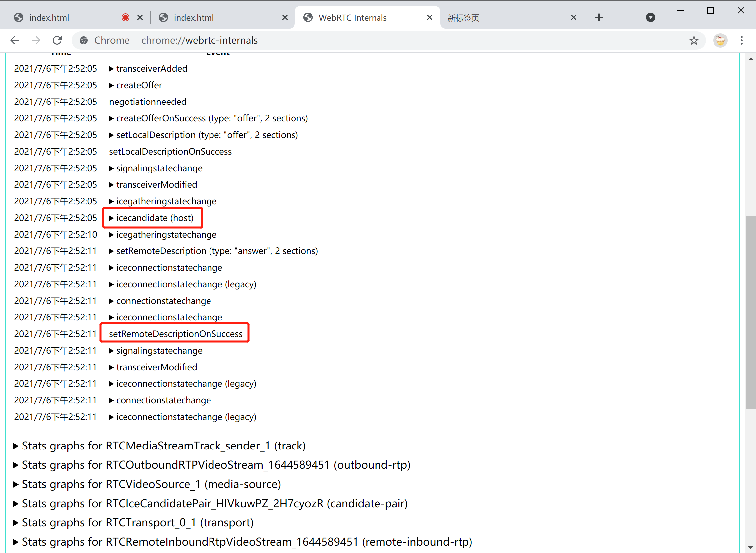Close the recording index.html tab

[140, 17]
